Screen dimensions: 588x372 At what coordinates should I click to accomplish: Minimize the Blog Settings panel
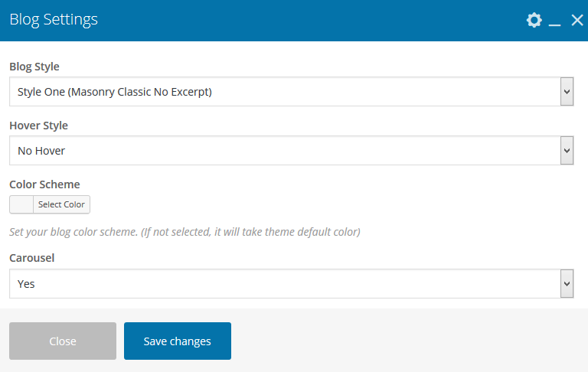[x=555, y=23]
